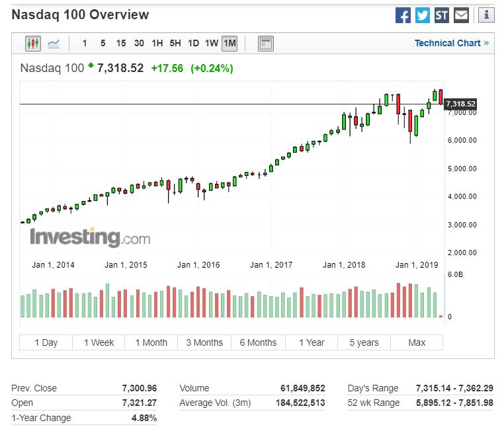
Task: Choose the 1H interval
Action: (157, 44)
